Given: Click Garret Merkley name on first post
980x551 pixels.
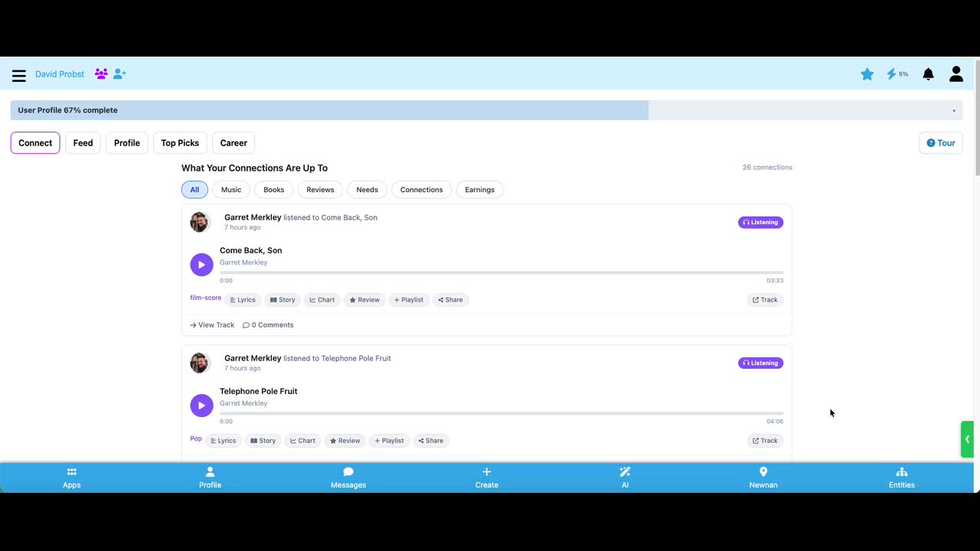Looking at the screenshot, I should pos(253,217).
